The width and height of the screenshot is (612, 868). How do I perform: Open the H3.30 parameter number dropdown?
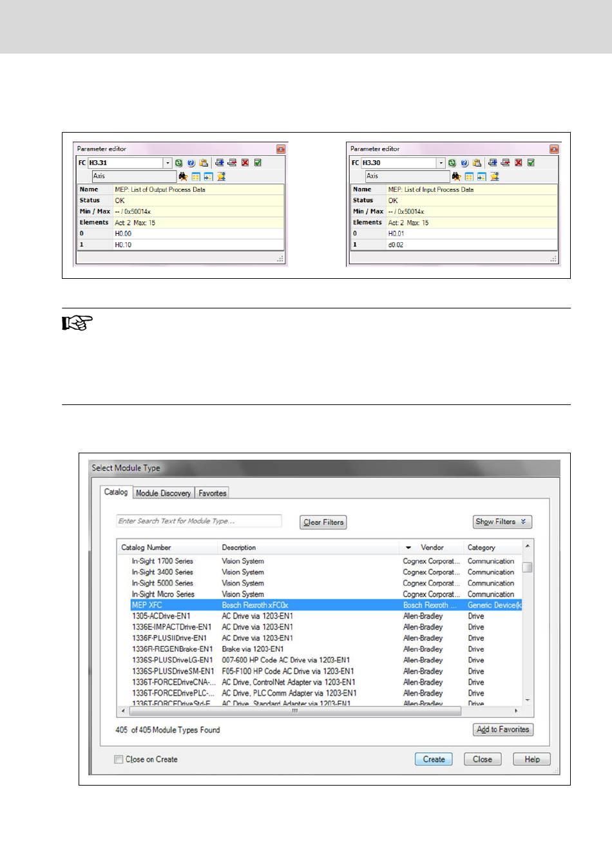click(441, 163)
